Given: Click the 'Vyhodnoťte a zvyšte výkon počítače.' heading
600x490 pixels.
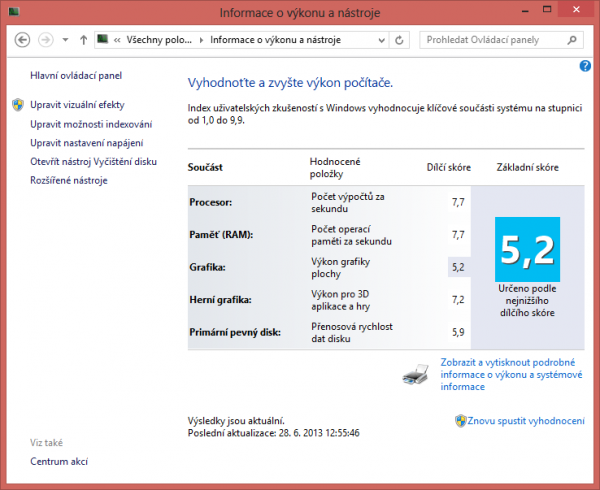Looking at the screenshot, I should pos(290,83).
